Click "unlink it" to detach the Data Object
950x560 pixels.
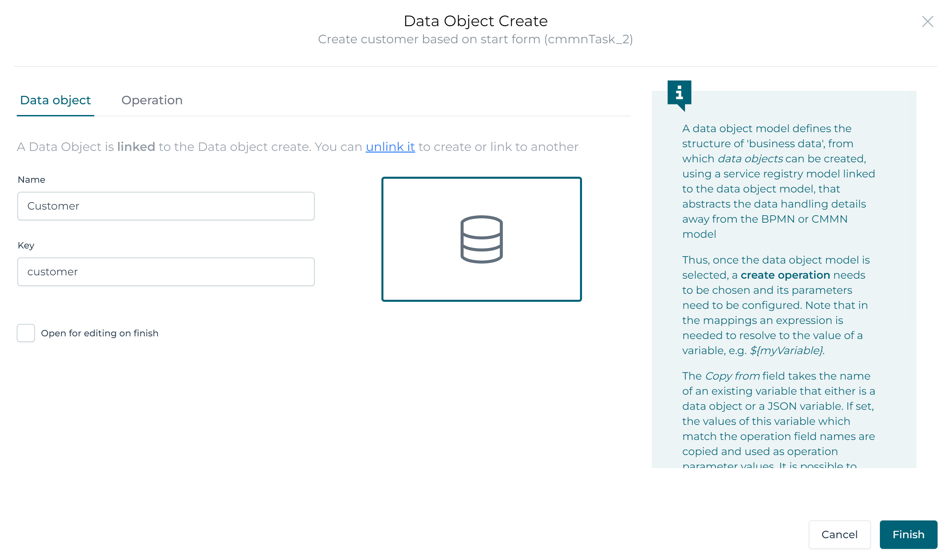coord(390,147)
